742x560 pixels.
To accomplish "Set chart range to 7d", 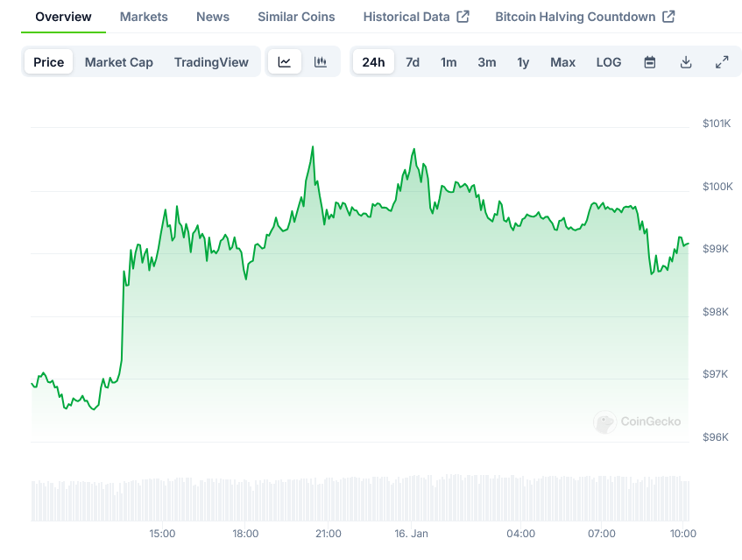I will 413,62.
